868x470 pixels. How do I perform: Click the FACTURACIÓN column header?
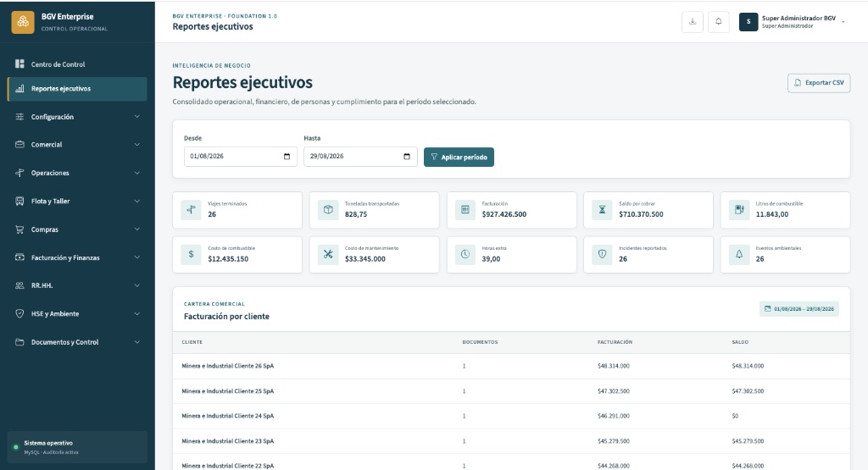(615, 342)
